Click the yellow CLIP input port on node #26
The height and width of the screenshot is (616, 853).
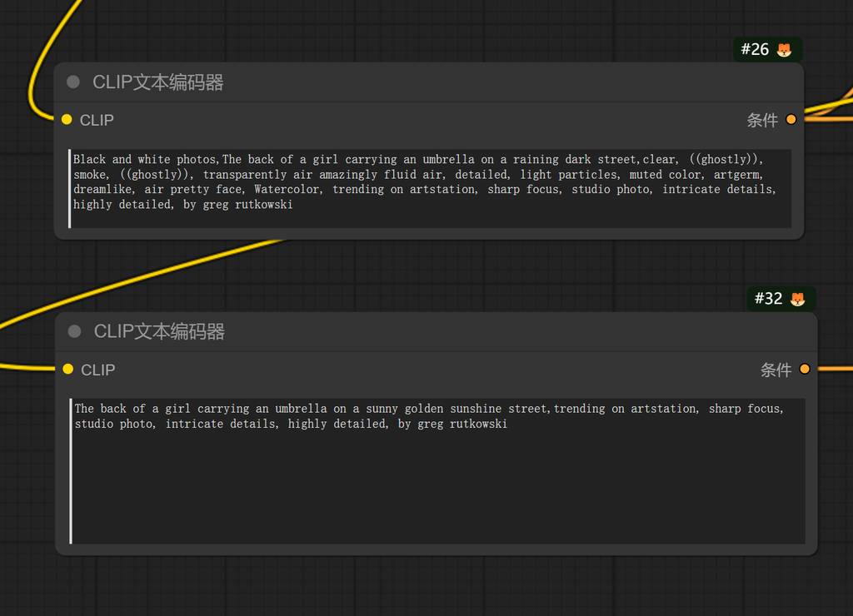[x=67, y=120]
